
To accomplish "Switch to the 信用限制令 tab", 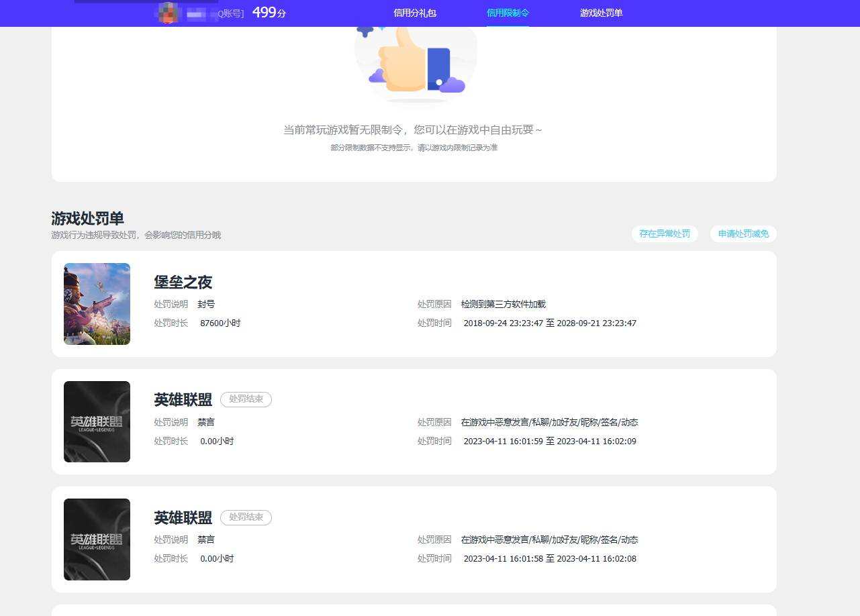I will coord(508,13).
